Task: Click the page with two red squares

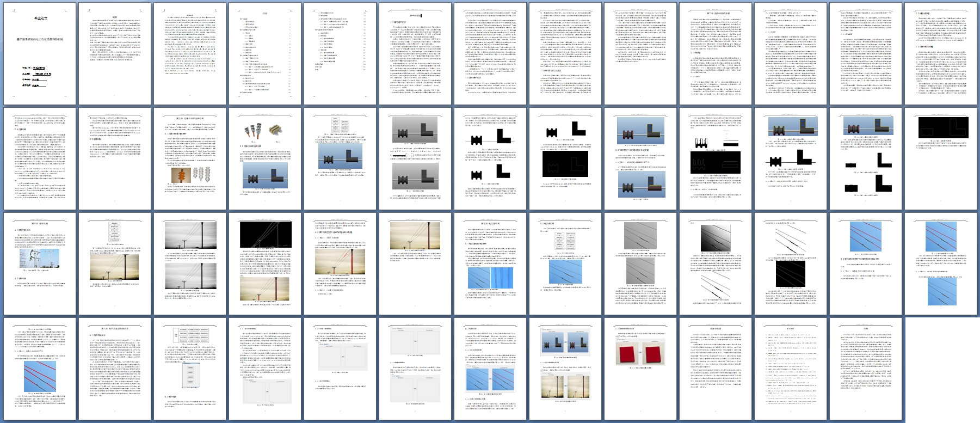Action: point(640,369)
